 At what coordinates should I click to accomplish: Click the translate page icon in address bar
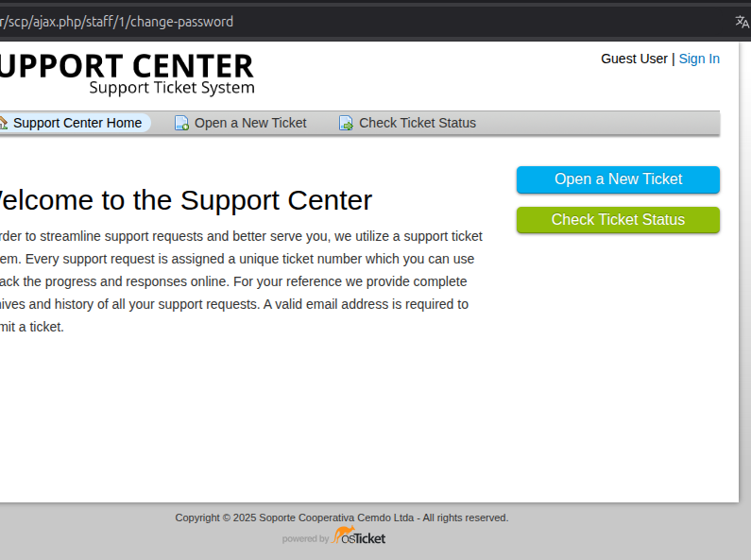pos(742,22)
